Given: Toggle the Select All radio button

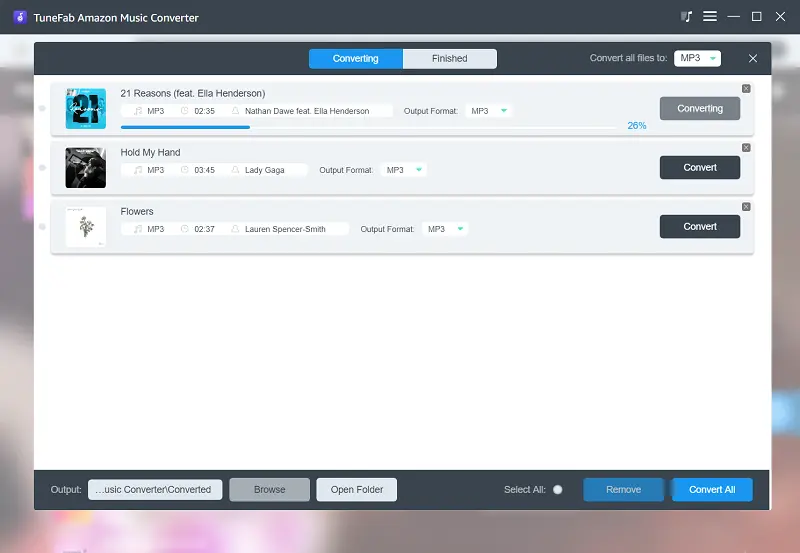Looking at the screenshot, I should (558, 490).
